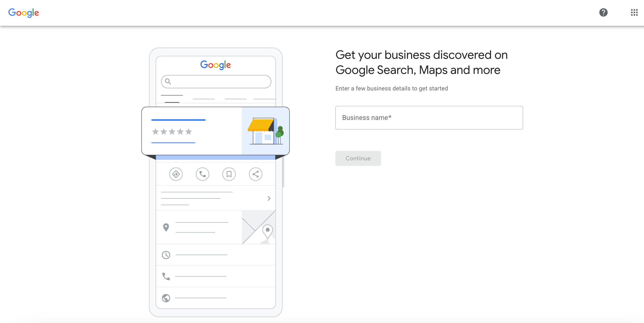The image size is (644, 323).
Task: Click the location pin icon in the mockup
Action: pos(166,227)
